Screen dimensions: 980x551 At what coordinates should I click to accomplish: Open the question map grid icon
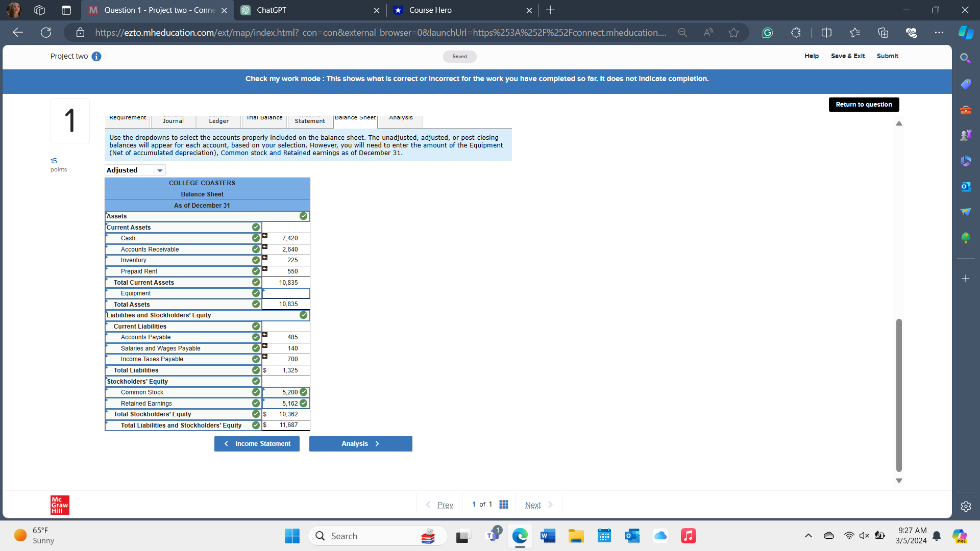(504, 504)
